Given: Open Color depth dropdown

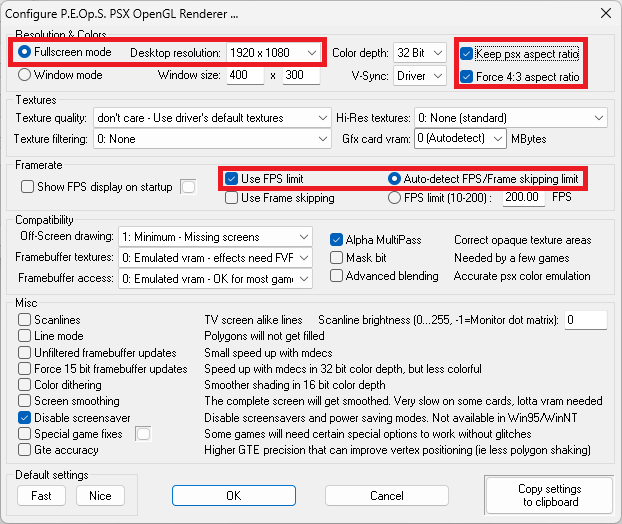Looking at the screenshot, I should [x=420, y=53].
